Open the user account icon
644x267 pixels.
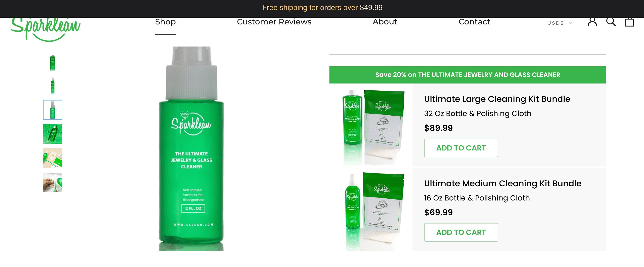[592, 22]
